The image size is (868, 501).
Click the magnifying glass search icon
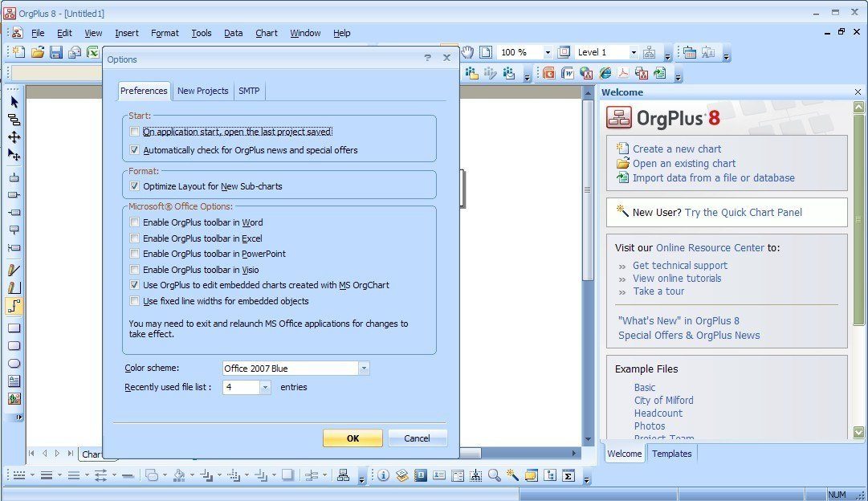495,475
